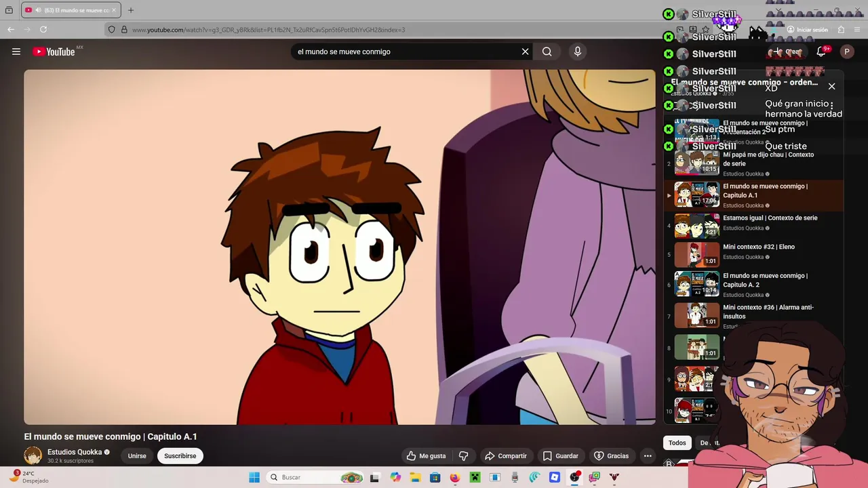Open Mini contexto #32 thumbnail
The width and height of the screenshot is (868, 488).
pos(696,255)
